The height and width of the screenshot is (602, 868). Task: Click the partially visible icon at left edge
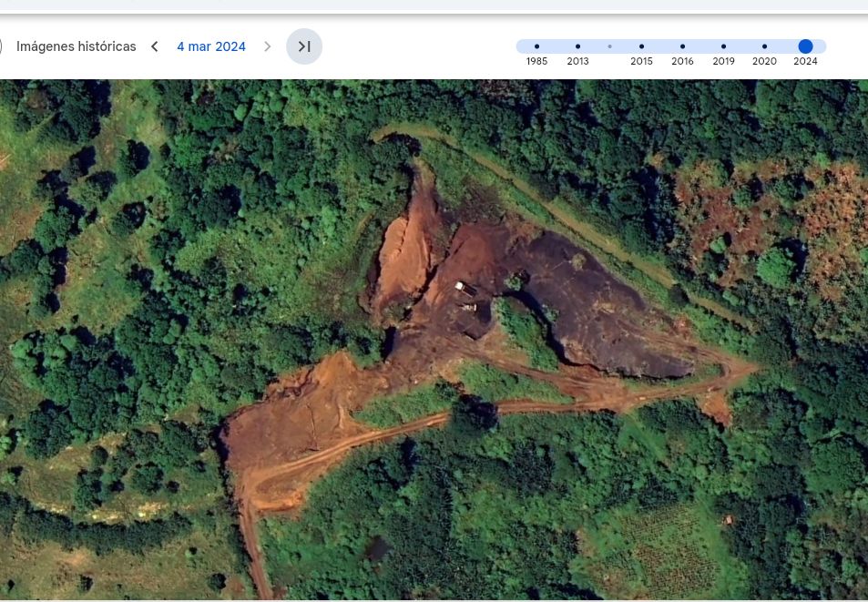(x=3, y=46)
